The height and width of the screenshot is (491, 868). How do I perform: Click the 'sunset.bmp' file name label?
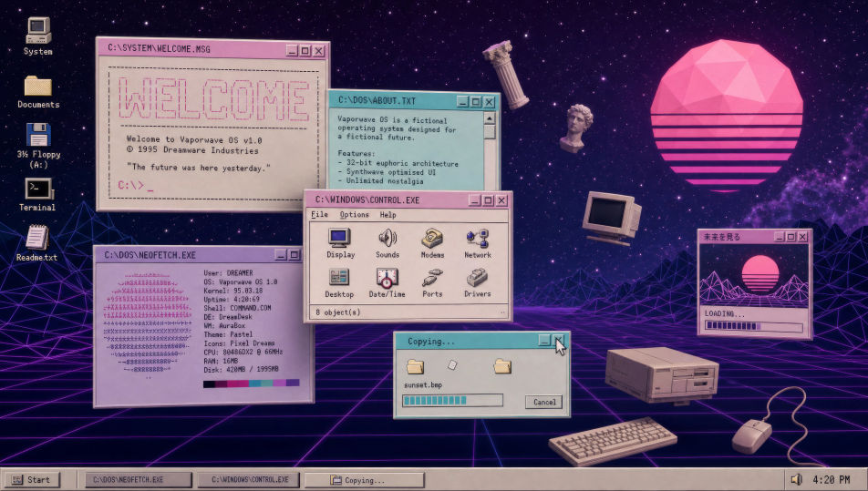pyautogui.click(x=423, y=384)
